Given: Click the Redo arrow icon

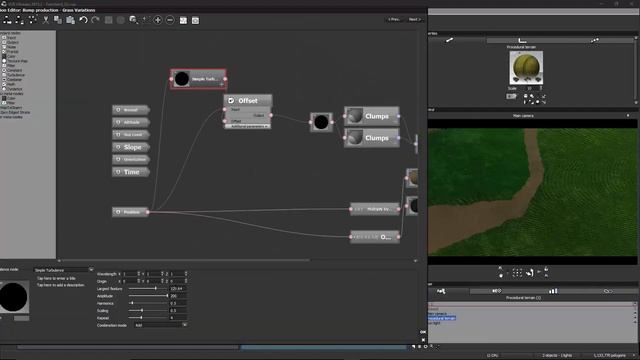Looking at the screenshot, I should (96, 20).
